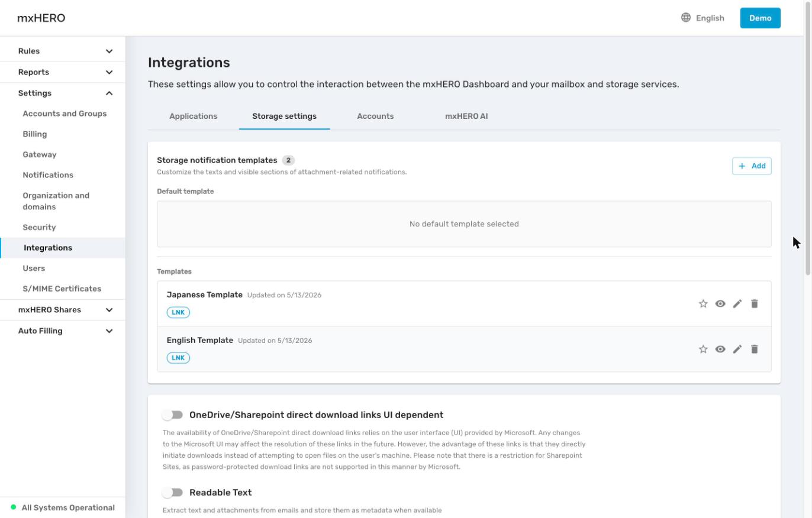Star the Japanese Template as default
Image resolution: width=812 pixels, height=518 pixels.
703,303
